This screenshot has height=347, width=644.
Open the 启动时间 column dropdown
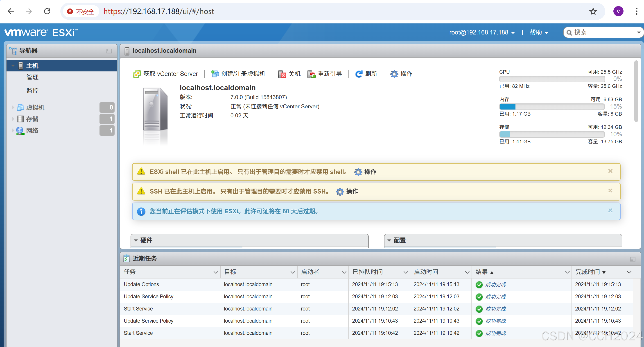tap(467, 272)
